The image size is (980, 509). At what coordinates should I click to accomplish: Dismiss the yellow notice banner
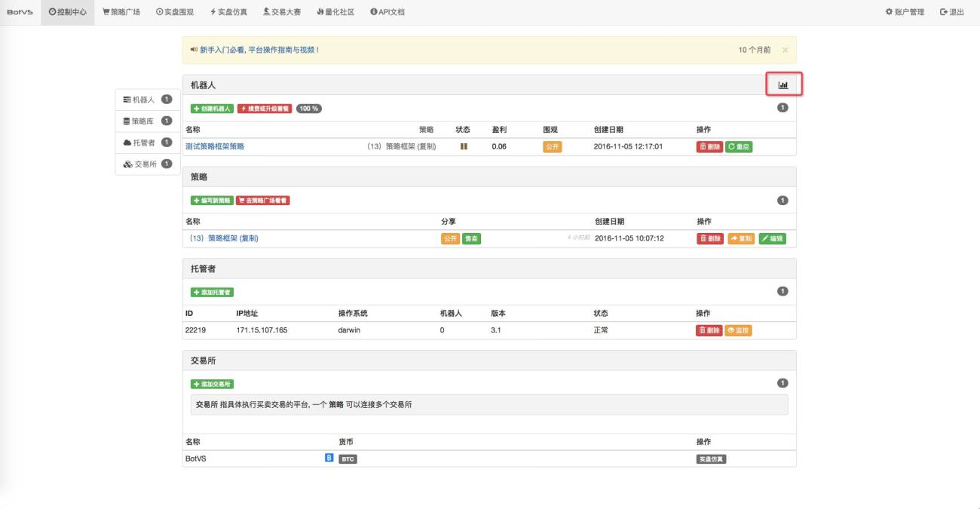(785, 50)
